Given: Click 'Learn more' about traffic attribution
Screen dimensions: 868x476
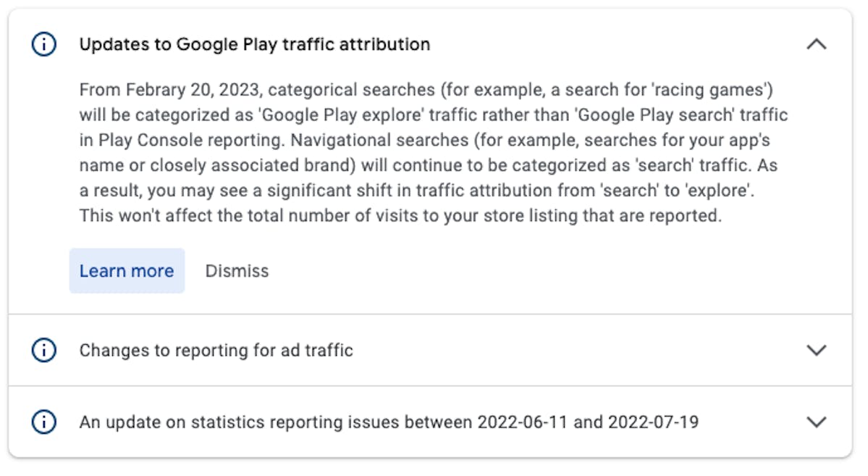Looking at the screenshot, I should click(x=127, y=270).
